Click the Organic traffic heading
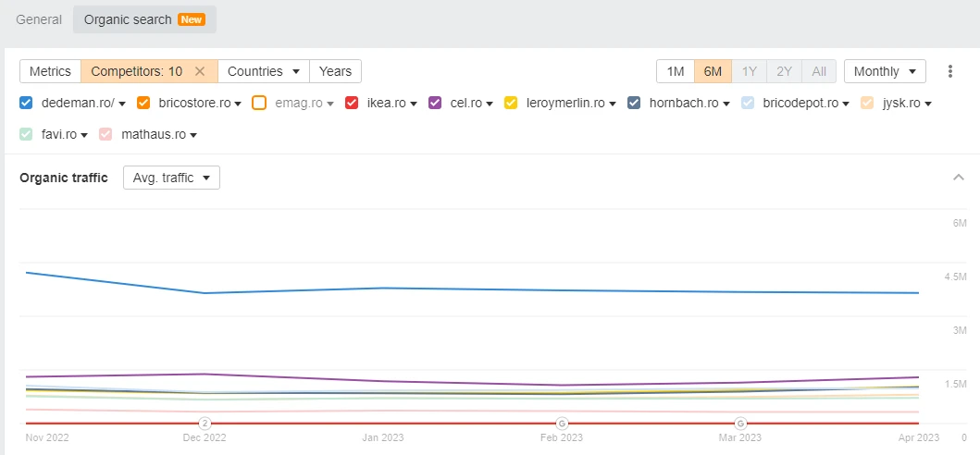The height and width of the screenshot is (455, 980). 64,178
